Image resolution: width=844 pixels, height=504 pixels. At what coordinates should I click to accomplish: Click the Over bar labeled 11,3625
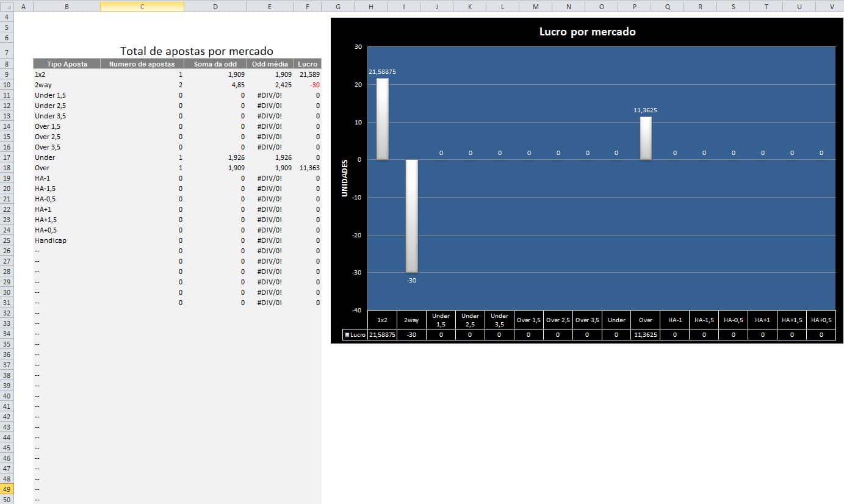click(x=646, y=139)
